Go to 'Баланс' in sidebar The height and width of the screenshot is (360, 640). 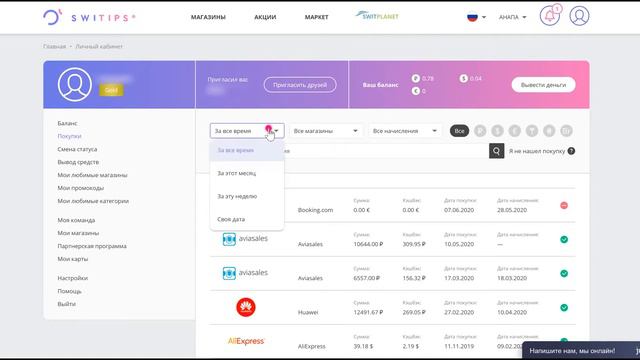tap(67, 123)
